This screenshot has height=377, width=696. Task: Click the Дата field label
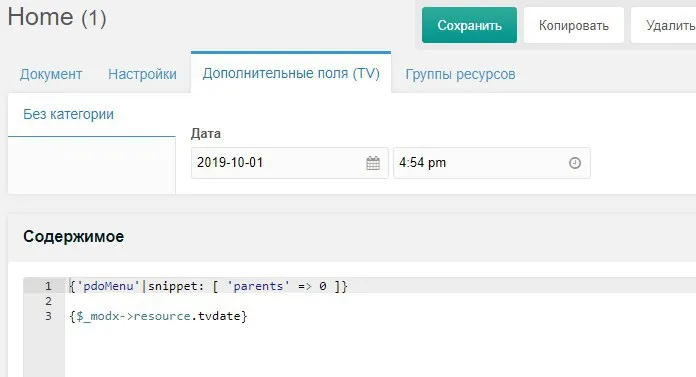click(x=206, y=134)
